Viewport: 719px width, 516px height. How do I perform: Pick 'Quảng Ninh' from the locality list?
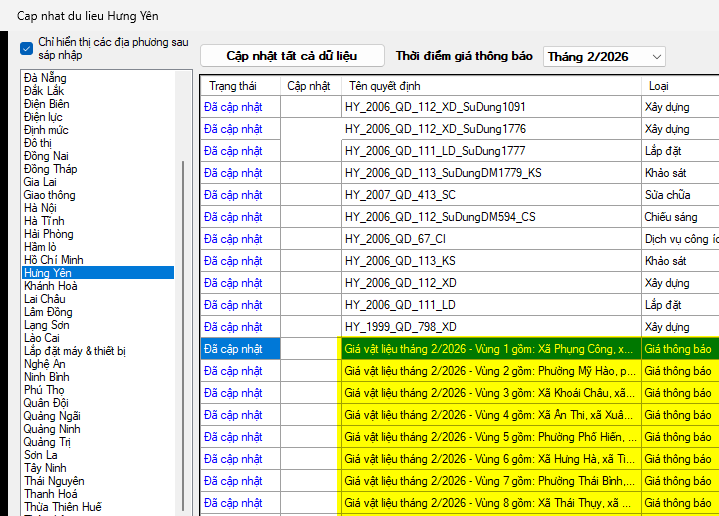pyautogui.click(x=52, y=429)
